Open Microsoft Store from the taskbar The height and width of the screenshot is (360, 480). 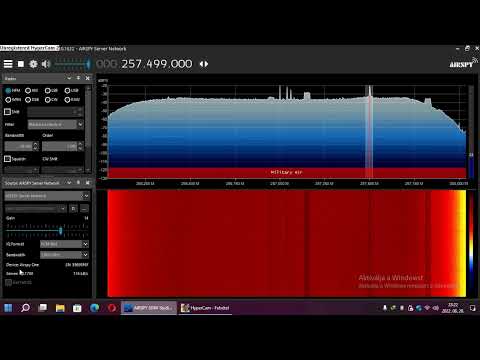(77, 308)
